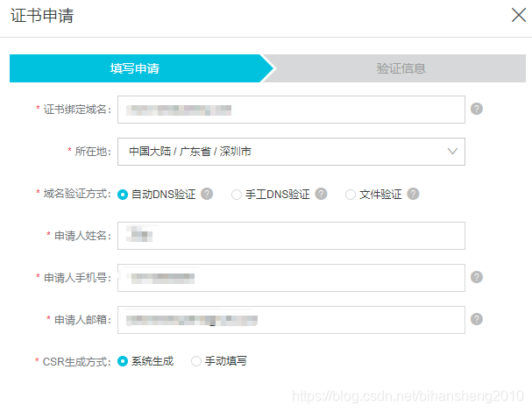
Task: Select 手工DNS验证 radio button
Action: point(236,195)
